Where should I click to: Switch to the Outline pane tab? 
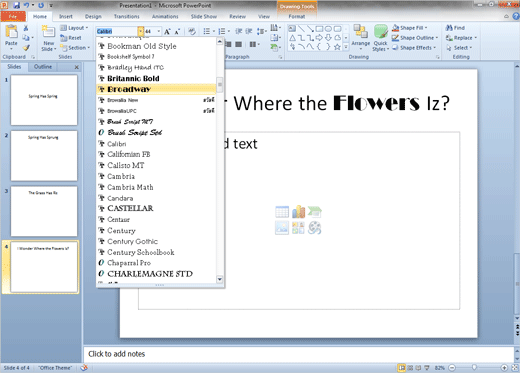(x=43, y=67)
